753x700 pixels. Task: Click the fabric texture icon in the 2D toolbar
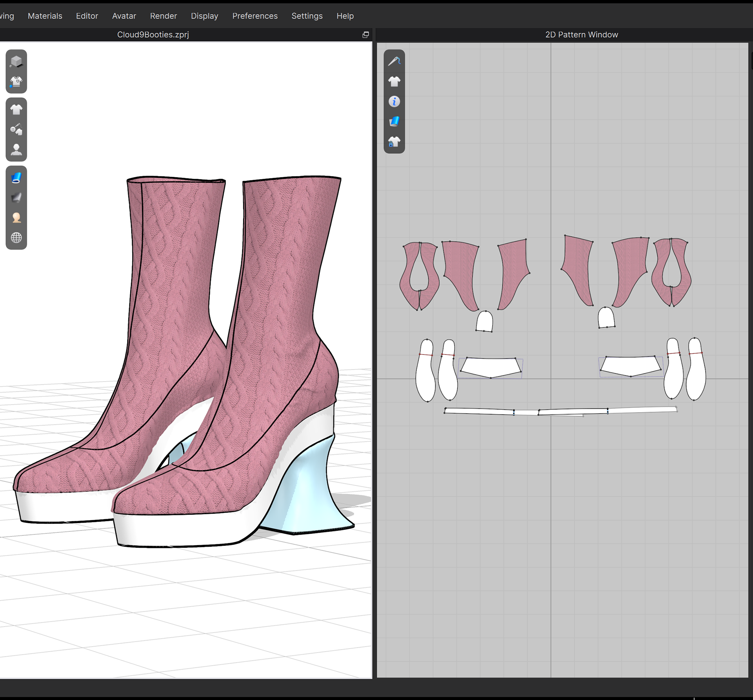tap(394, 121)
